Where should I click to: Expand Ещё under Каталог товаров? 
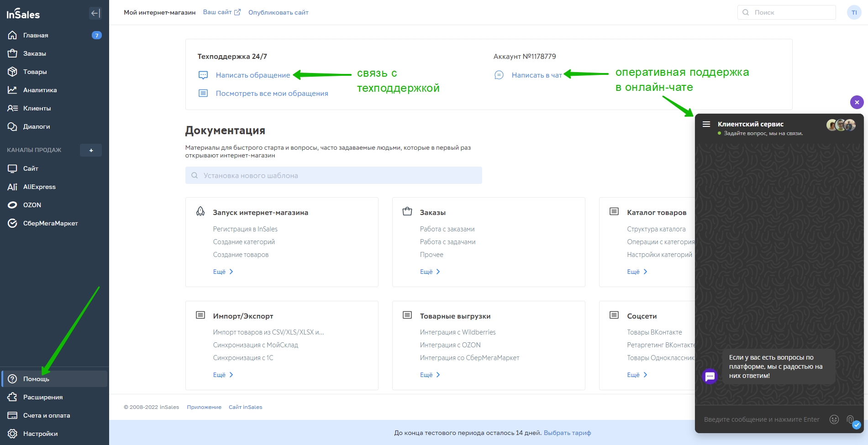click(637, 272)
